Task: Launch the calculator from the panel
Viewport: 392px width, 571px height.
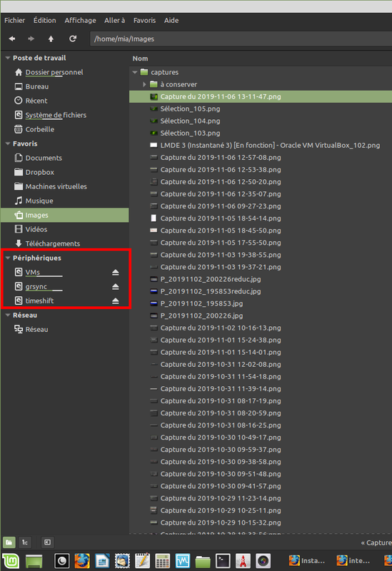Action: click(163, 561)
